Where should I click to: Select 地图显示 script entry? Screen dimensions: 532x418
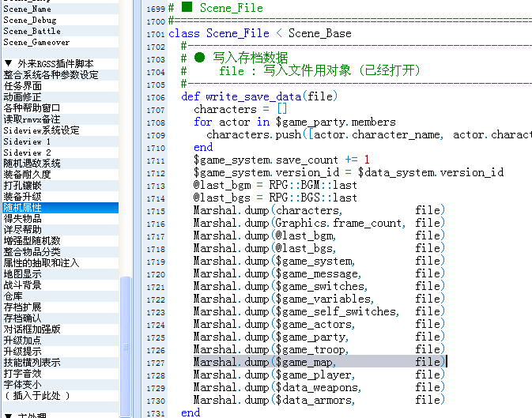pos(60,274)
